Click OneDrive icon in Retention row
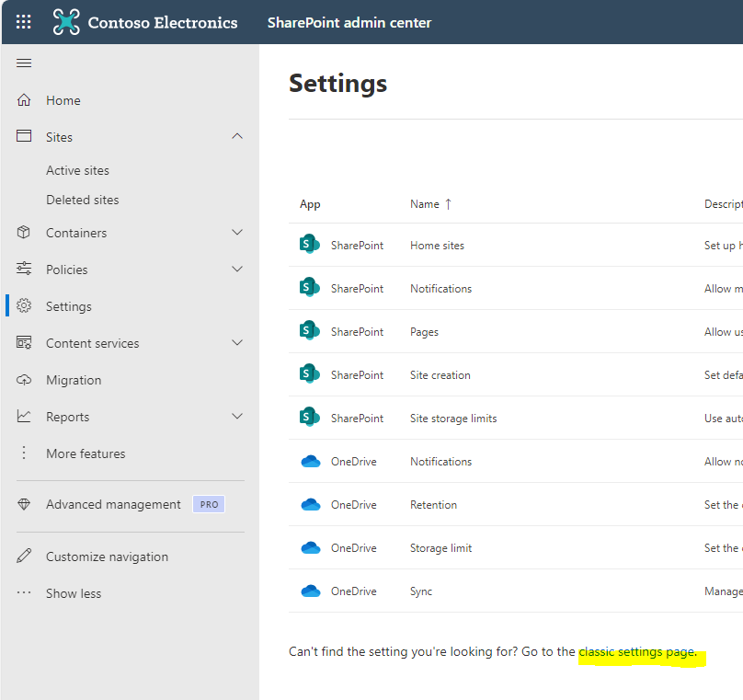 tap(311, 504)
